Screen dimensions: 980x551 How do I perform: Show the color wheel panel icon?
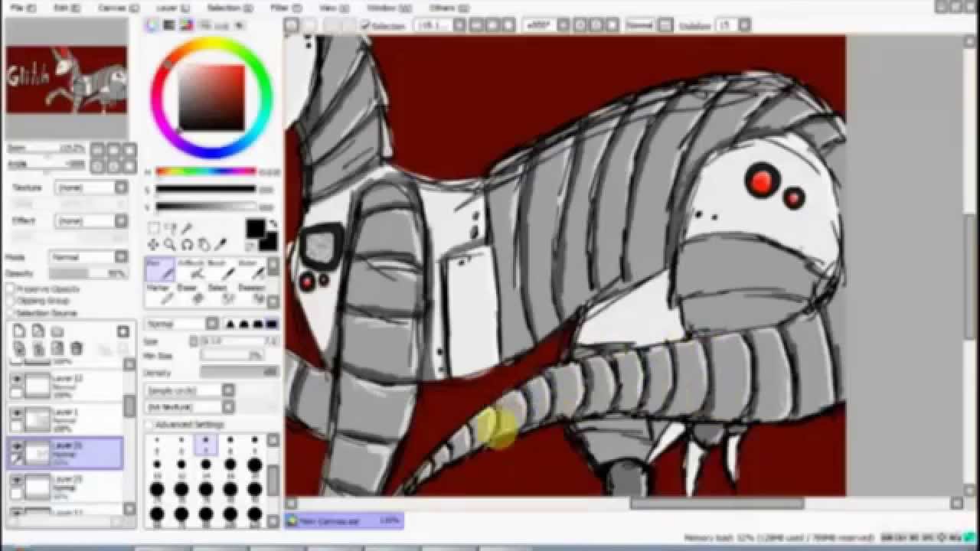(x=152, y=25)
